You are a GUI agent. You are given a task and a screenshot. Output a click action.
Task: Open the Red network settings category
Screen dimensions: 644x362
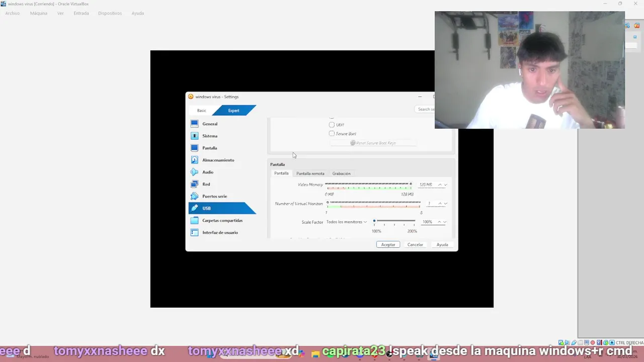coord(222,184)
